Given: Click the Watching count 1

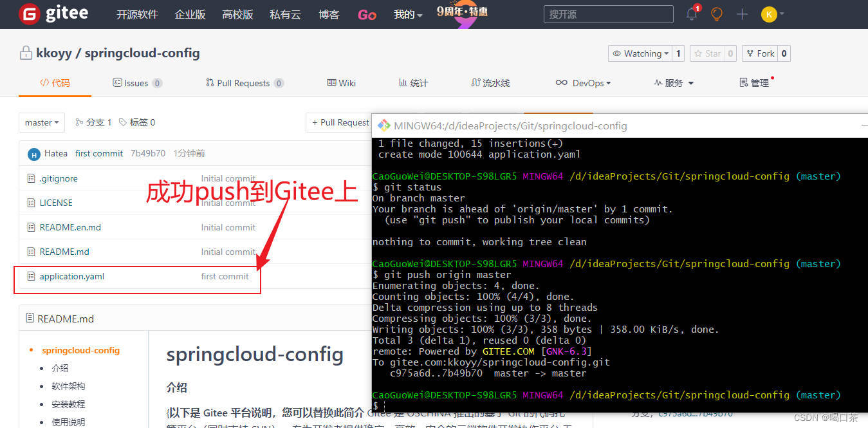Looking at the screenshot, I should pyautogui.click(x=678, y=53).
